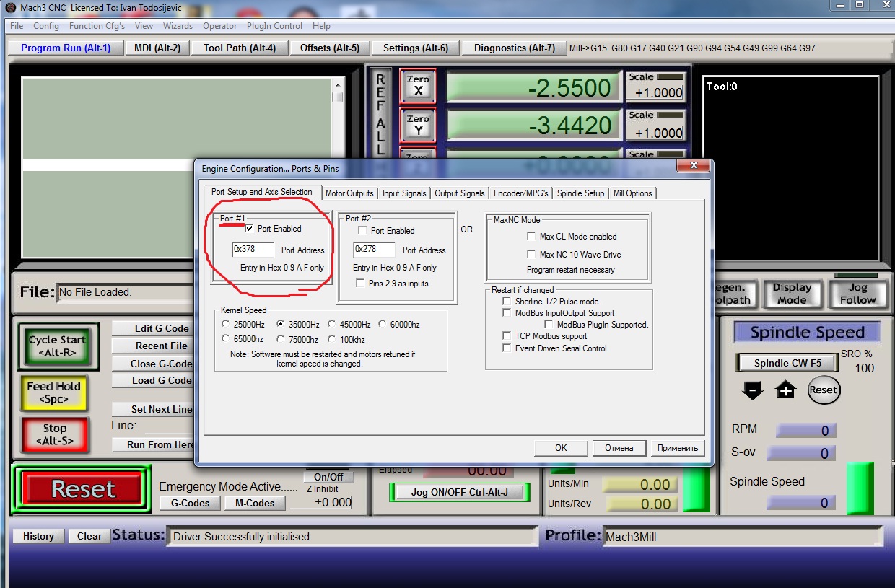Screen dimensions: 895x588
Task: Switch to Tool Path (Alt-4) screen
Action: coord(240,48)
